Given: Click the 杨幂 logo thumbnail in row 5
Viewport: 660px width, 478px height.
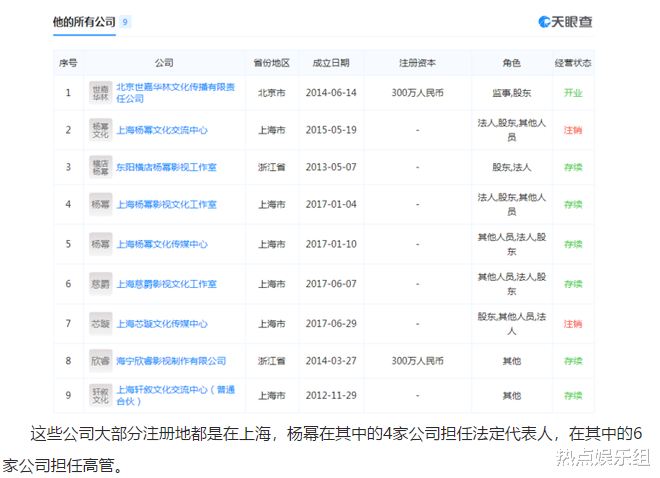Looking at the screenshot, I should point(101,244).
